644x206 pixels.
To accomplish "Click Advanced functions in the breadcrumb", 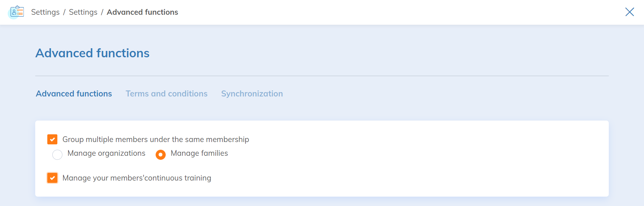I will click(142, 12).
